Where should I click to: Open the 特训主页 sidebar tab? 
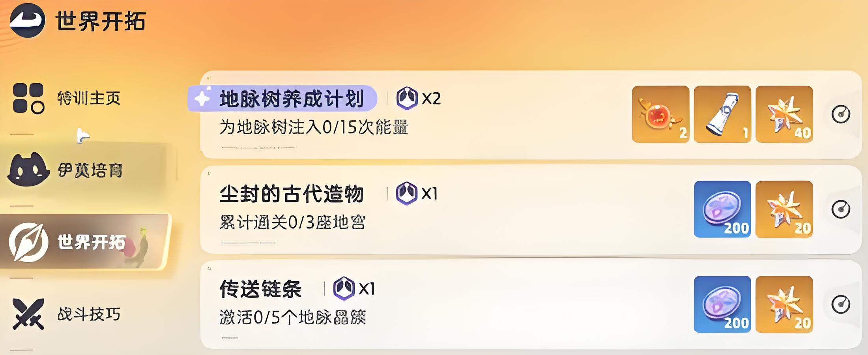pos(88,98)
